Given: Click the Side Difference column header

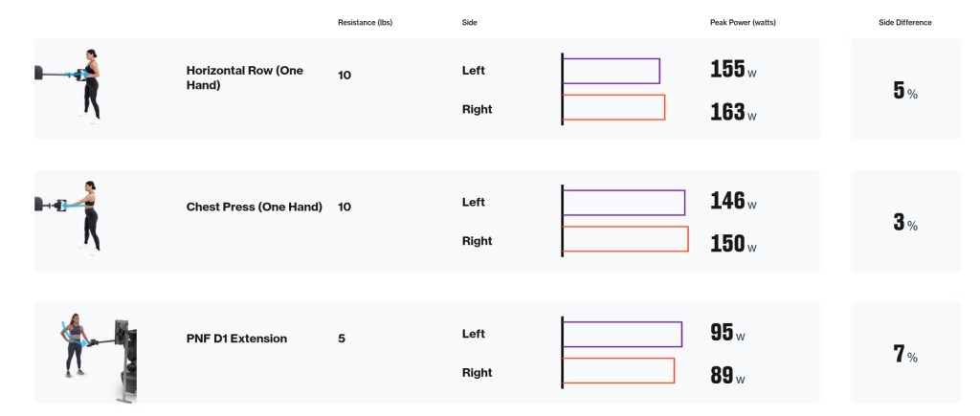Looking at the screenshot, I should pos(904,22).
